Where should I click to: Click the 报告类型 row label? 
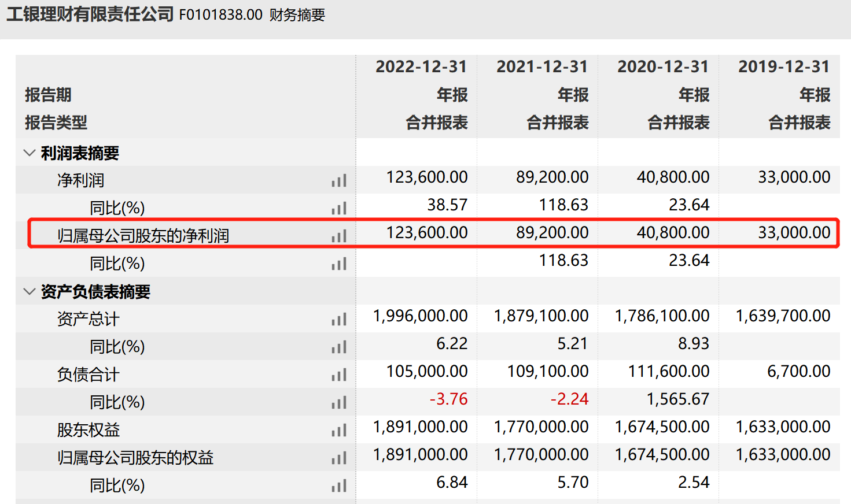pyautogui.click(x=56, y=123)
